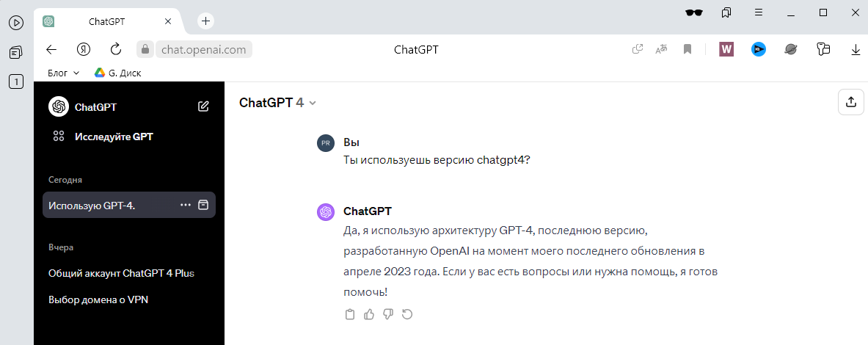Viewport: 868px width, 345px height.
Task: Click user message Ты используешь версию chatgpt4?
Action: click(x=437, y=161)
